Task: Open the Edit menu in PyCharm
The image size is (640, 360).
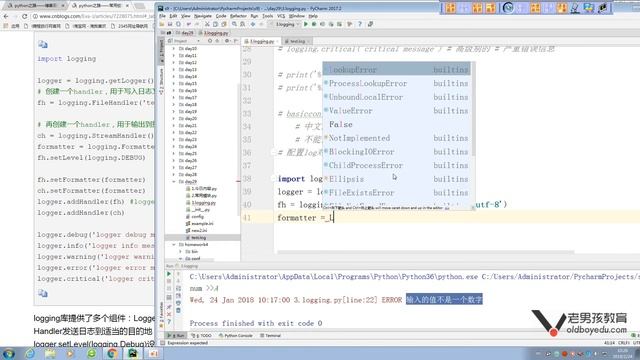Action: [173, 16]
